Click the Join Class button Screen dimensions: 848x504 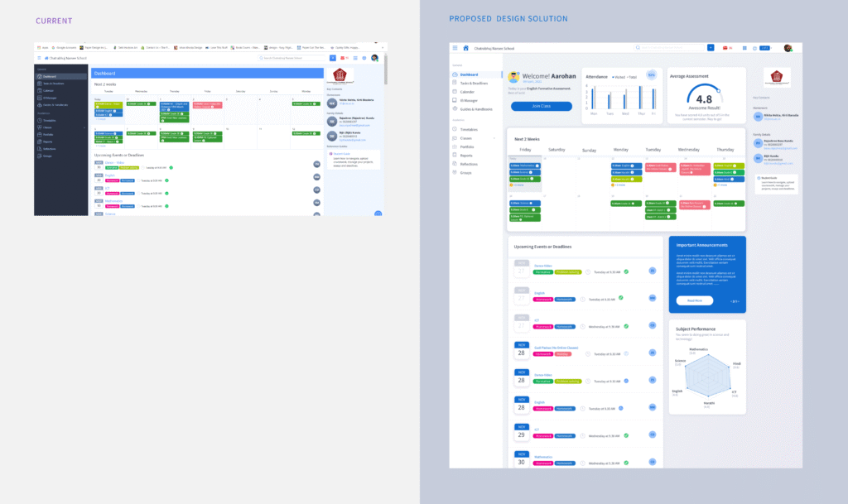click(541, 106)
